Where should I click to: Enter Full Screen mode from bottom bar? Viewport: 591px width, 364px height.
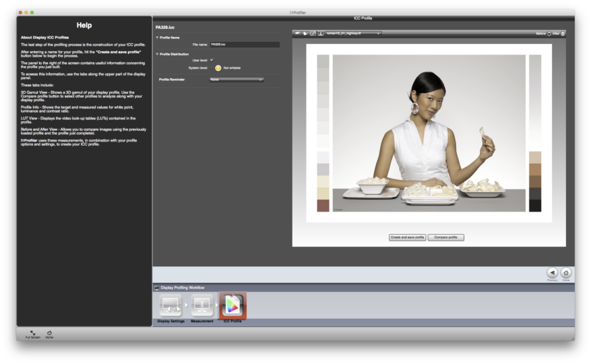point(32,333)
